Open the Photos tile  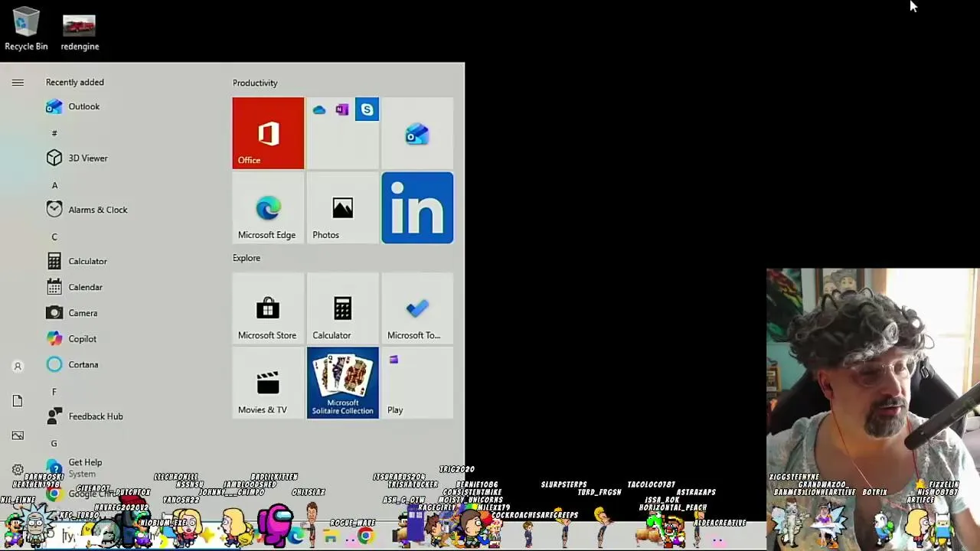pyautogui.click(x=342, y=208)
